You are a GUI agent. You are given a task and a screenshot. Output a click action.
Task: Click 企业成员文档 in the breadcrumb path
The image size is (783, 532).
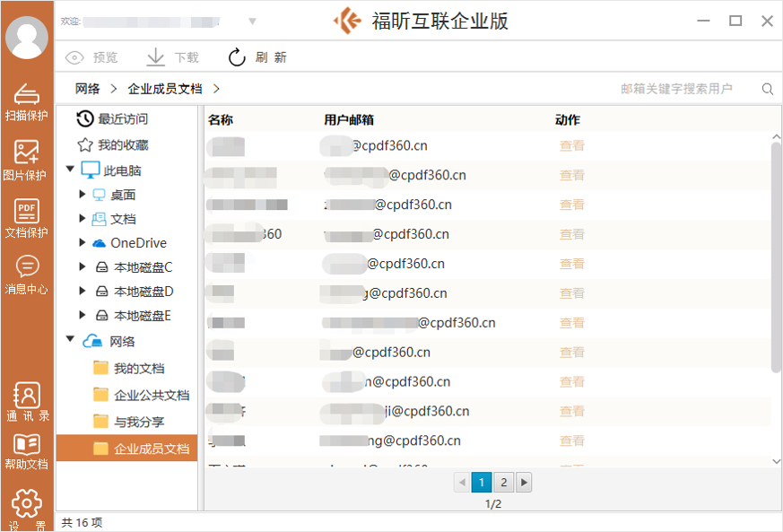pos(165,89)
